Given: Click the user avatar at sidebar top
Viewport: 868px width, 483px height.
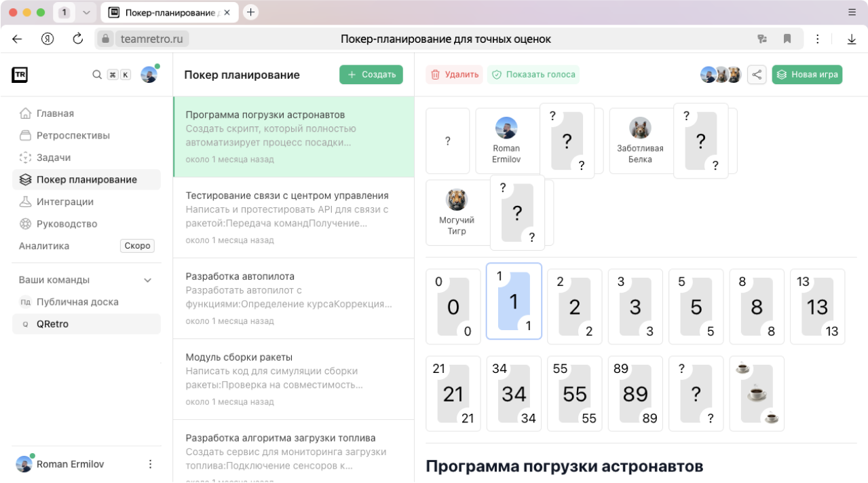Looking at the screenshot, I should pos(149,75).
